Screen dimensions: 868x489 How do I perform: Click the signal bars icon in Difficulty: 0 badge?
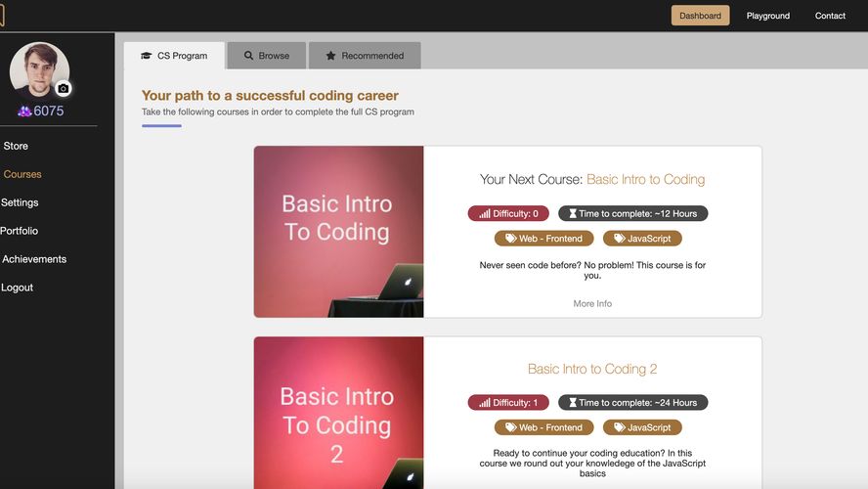coord(485,214)
